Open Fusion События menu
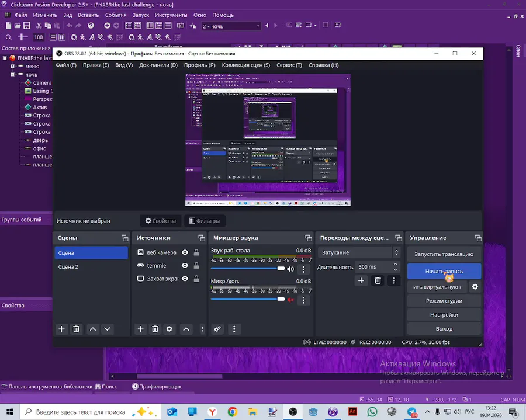 tap(116, 15)
